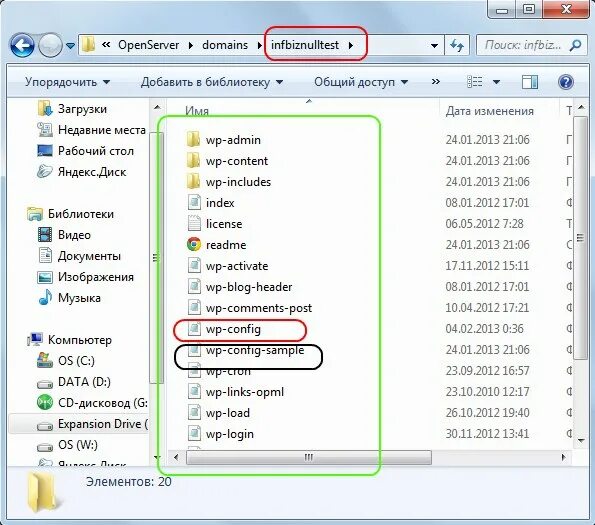The width and height of the screenshot is (595, 525).
Task: Select the license text file icon
Action: [x=194, y=224]
